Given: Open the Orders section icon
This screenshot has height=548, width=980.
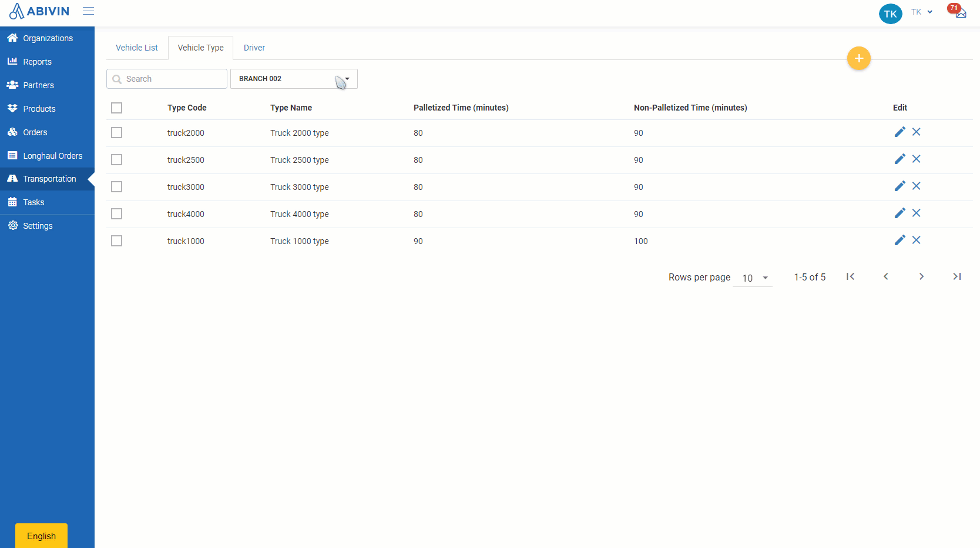Looking at the screenshot, I should pos(13,132).
